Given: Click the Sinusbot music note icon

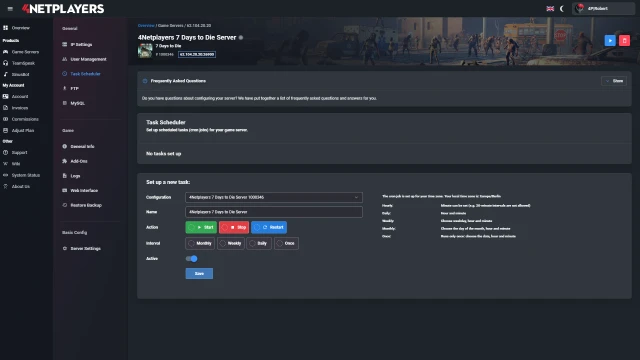Looking at the screenshot, I should (x=5, y=74).
